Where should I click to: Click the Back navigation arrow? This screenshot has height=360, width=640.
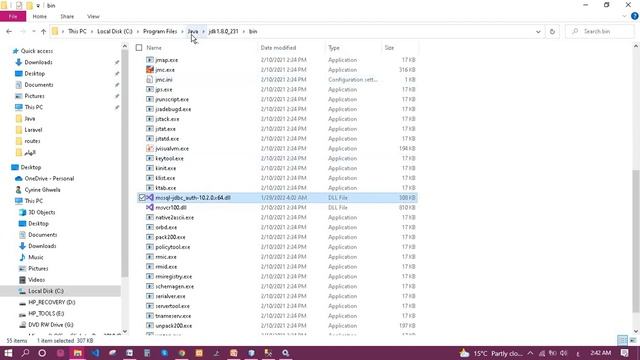click(x=9, y=31)
